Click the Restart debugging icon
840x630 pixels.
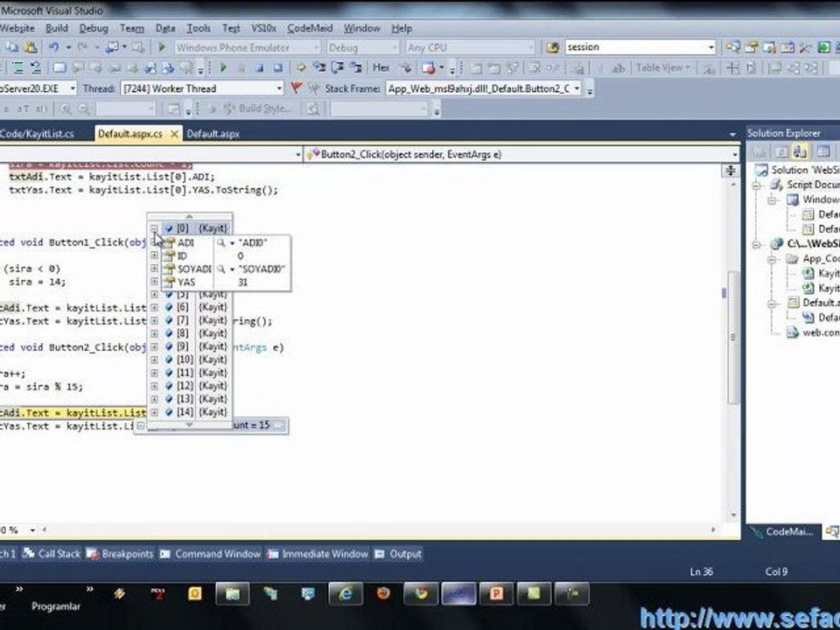pos(277,67)
